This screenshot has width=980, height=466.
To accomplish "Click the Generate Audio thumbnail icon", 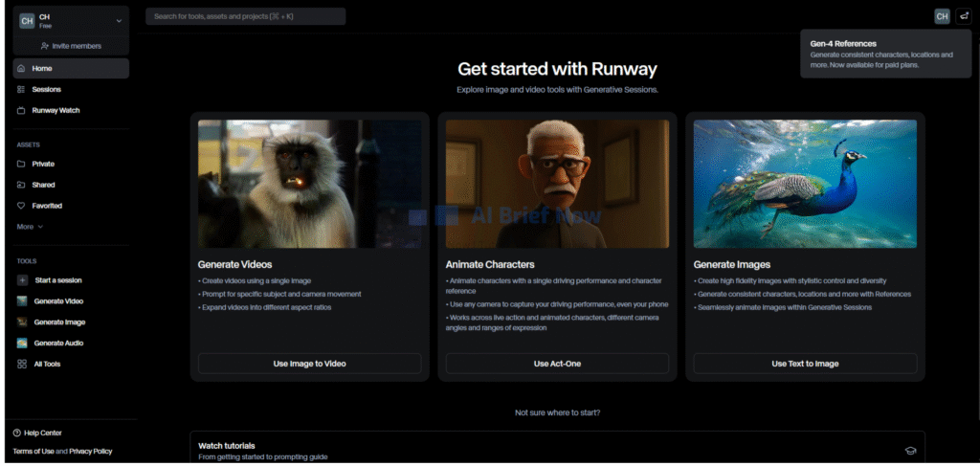I will pyautogui.click(x=22, y=343).
